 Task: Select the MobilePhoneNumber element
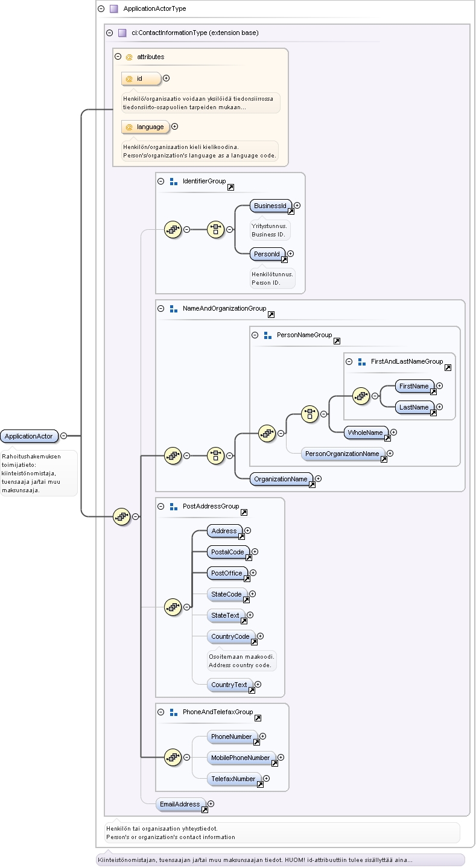coord(241,758)
